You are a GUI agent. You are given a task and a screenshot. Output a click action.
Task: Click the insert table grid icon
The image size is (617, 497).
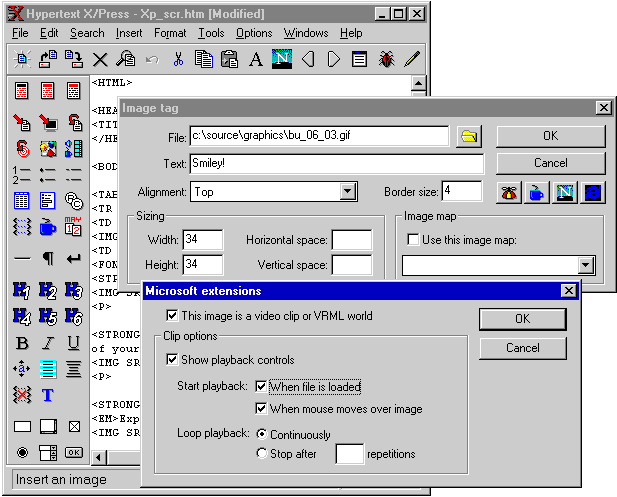point(22,201)
